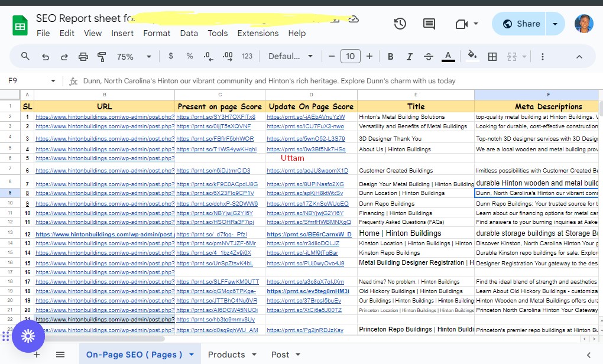Open the 75% zoom dropdown

[x=134, y=57]
